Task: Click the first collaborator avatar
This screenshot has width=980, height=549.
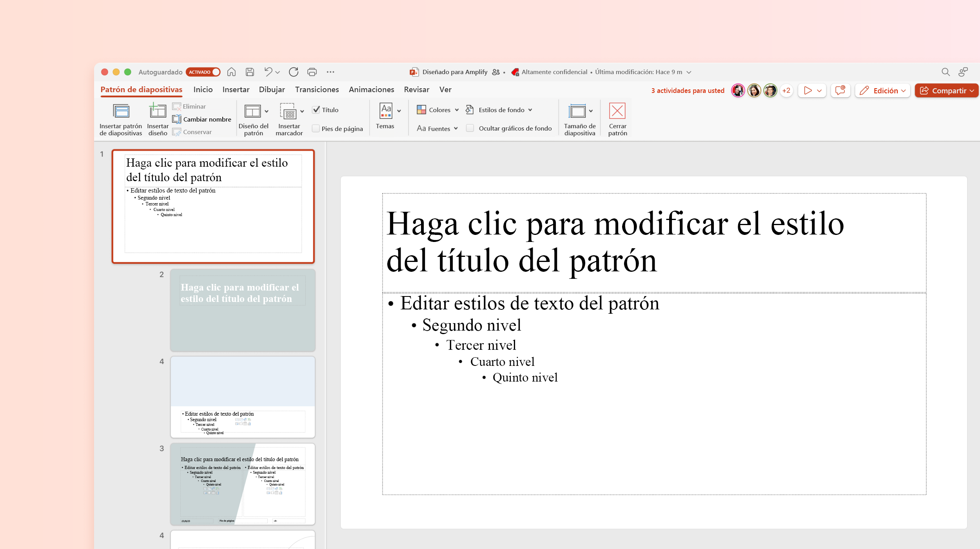Action: point(738,91)
